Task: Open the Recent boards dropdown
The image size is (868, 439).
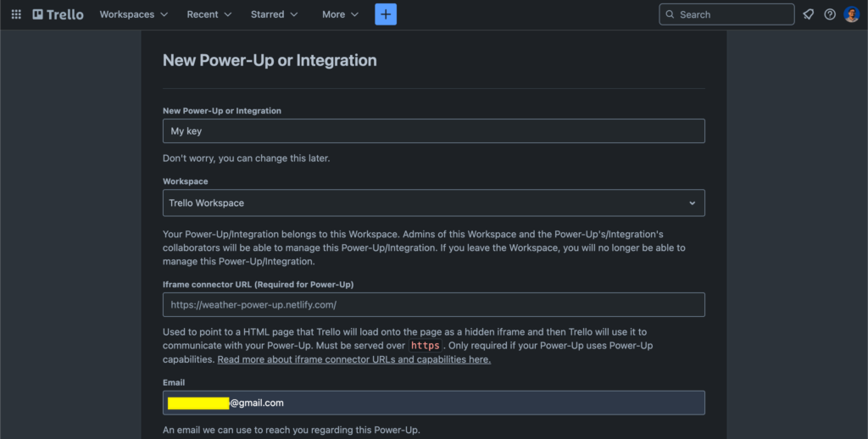Action: pyautogui.click(x=209, y=14)
